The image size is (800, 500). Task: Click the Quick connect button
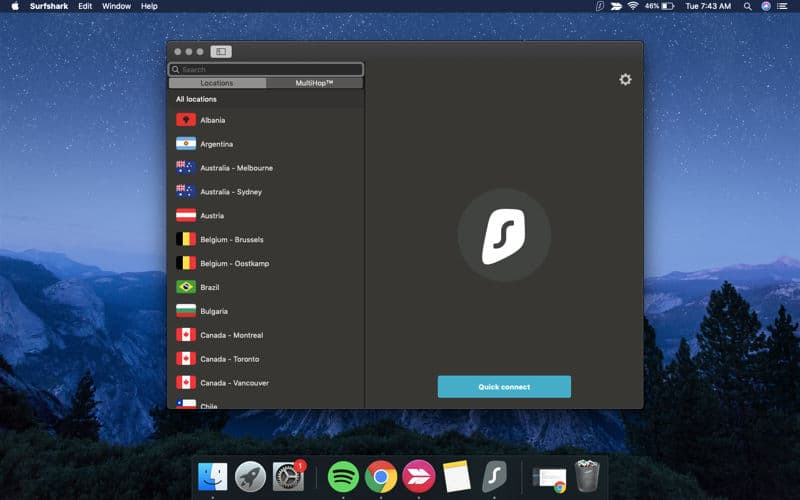pos(504,387)
